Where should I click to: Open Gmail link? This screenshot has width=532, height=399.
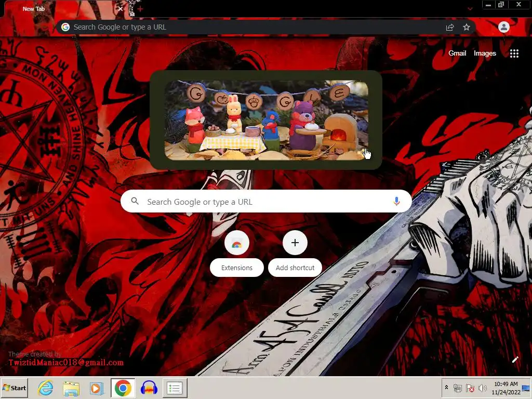click(x=457, y=54)
